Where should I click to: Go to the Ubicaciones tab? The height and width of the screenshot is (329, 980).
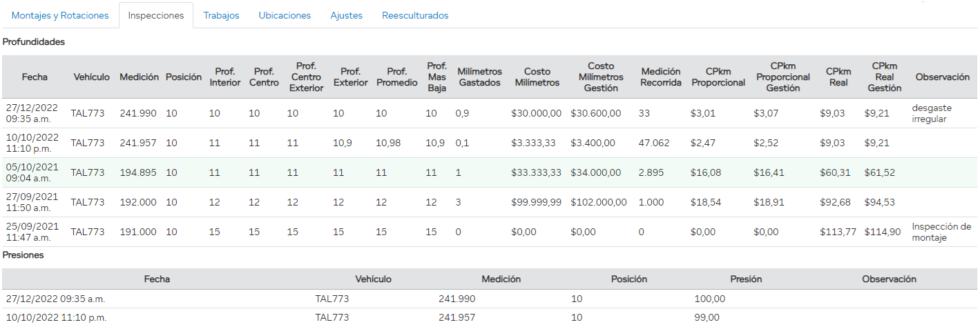[x=285, y=15]
